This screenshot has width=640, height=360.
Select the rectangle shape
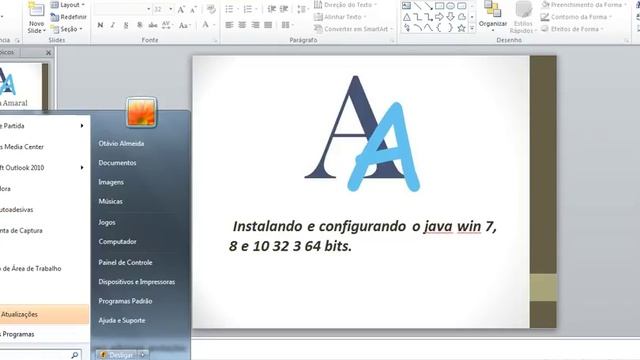(439, 6)
